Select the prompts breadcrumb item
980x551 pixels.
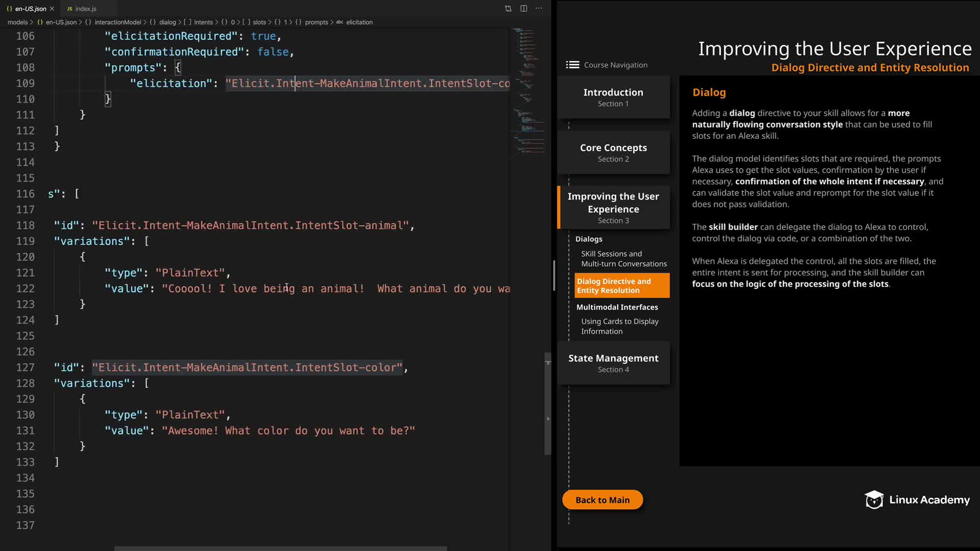(x=316, y=22)
